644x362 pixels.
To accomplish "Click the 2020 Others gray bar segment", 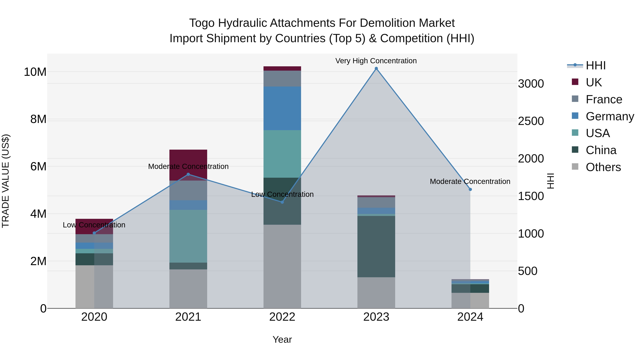I will (x=94, y=287).
